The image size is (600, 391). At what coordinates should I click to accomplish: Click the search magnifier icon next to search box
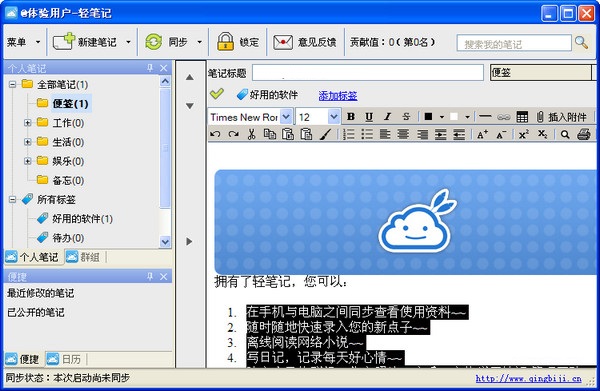point(581,42)
